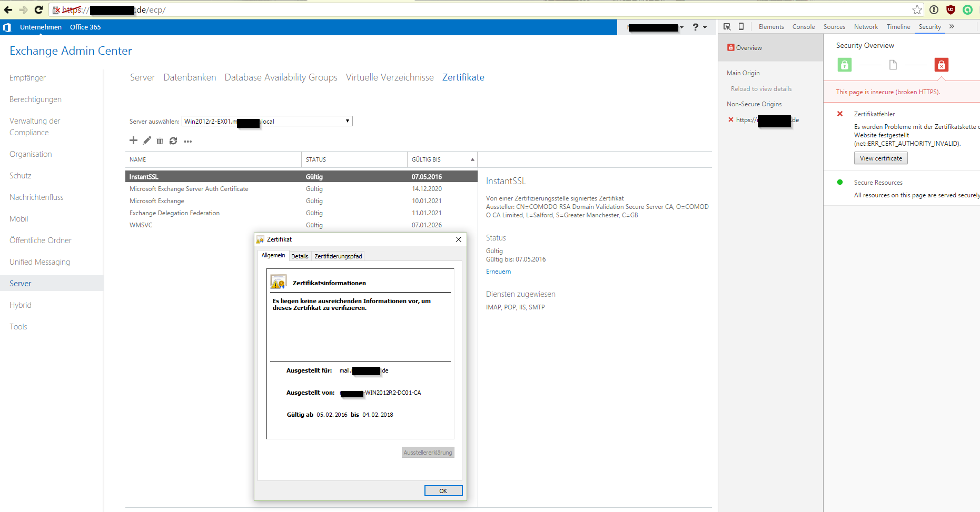Image resolution: width=980 pixels, height=512 pixels.
Task: Open the Timeline tab in DevTools
Action: 898,27
